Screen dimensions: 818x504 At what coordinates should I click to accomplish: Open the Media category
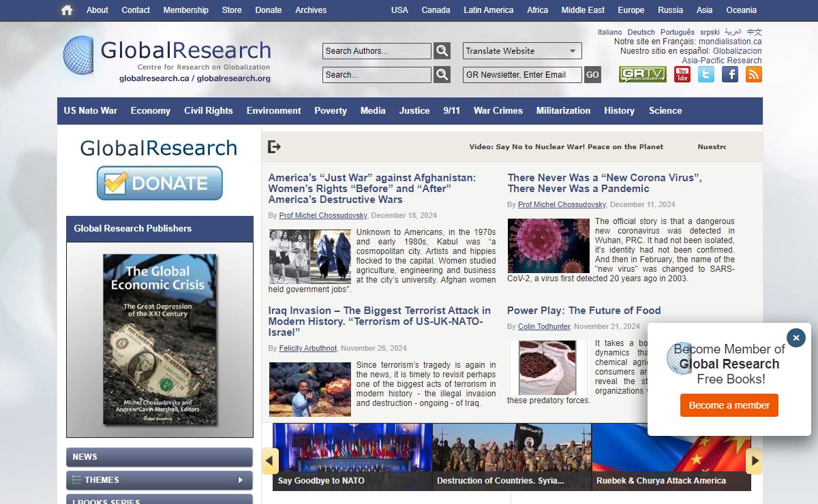pyautogui.click(x=373, y=110)
